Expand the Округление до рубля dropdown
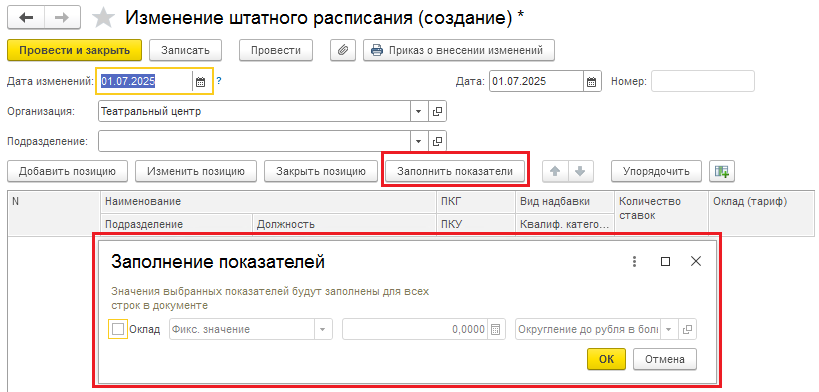The height and width of the screenshot is (392, 819). 669,330
